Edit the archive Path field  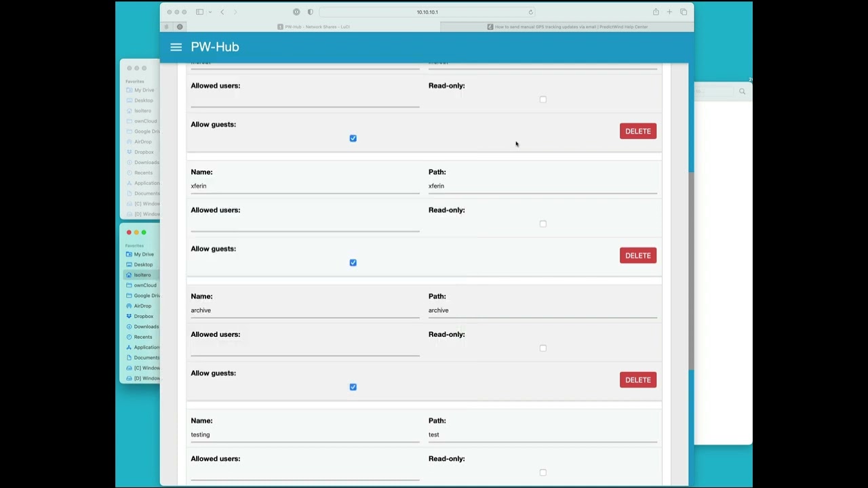pos(542,310)
